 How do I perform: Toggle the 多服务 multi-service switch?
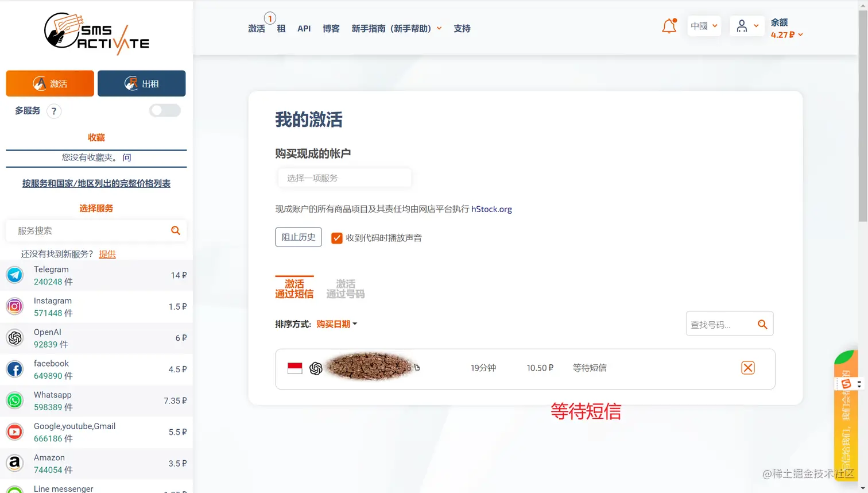coord(165,110)
